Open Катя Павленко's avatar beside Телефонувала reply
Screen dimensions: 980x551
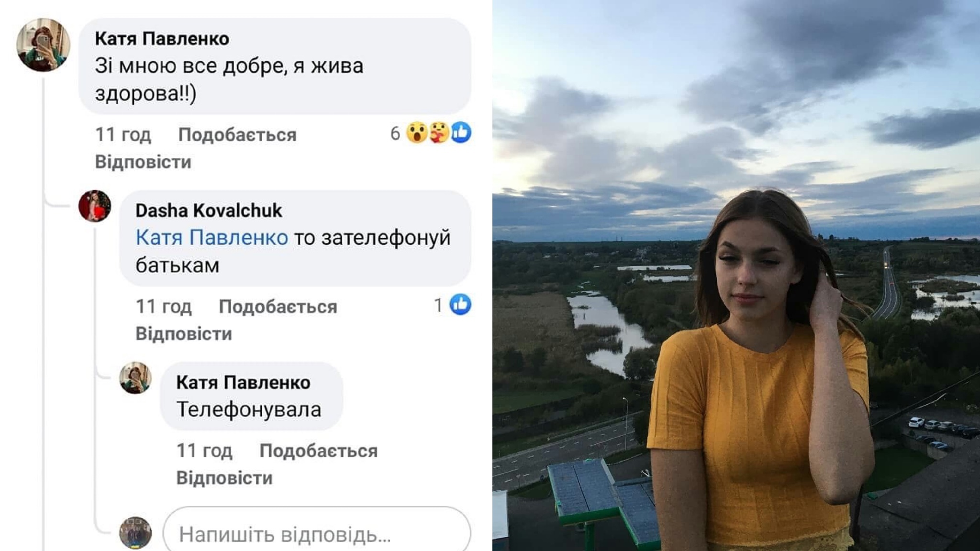tap(135, 378)
